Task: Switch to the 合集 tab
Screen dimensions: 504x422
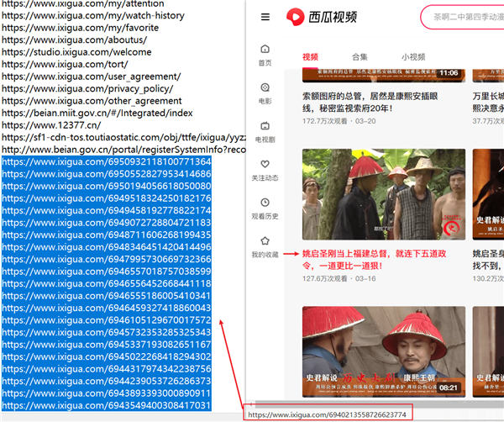Action: pyautogui.click(x=360, y=57)
